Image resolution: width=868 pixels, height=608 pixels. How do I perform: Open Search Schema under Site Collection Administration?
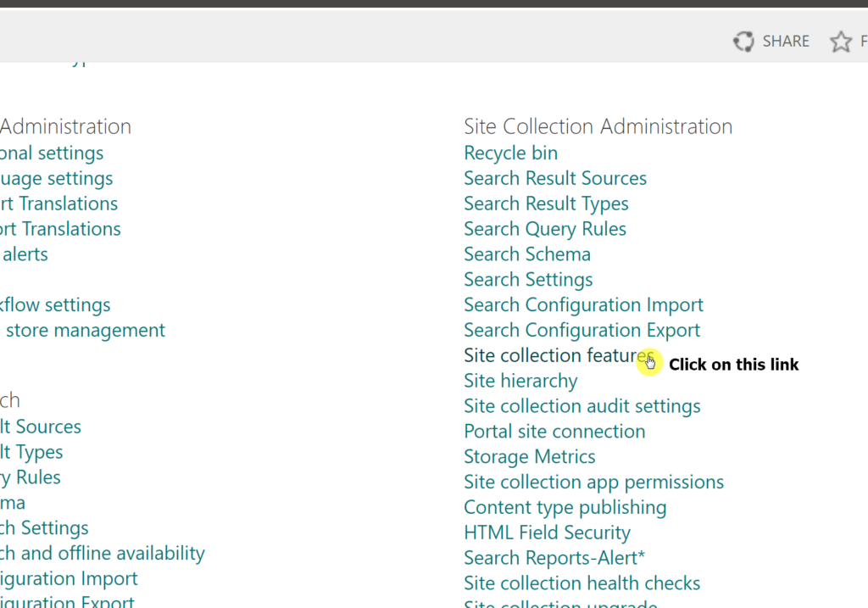click(x=527, y=254)
